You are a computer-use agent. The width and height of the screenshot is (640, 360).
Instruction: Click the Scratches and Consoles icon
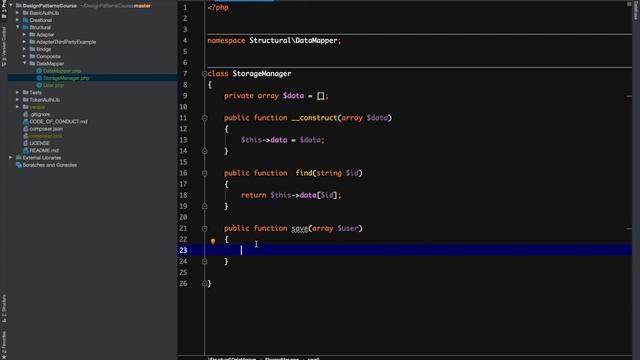tap(19, 165)
